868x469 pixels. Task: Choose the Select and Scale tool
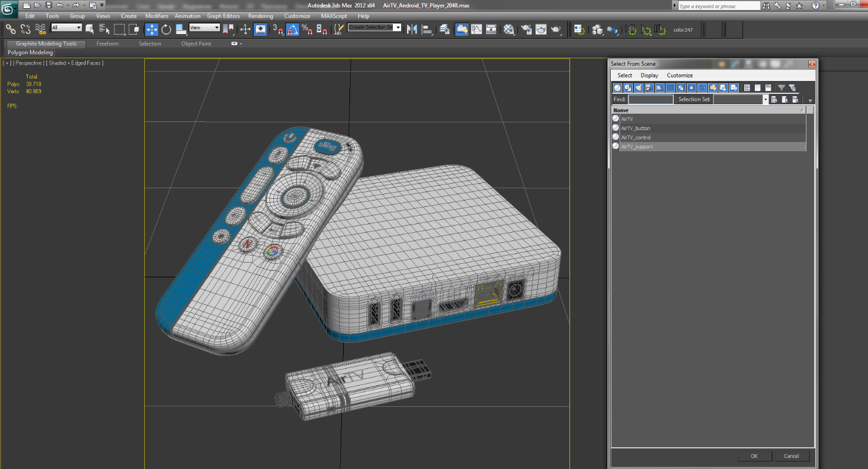coord(181,29)
